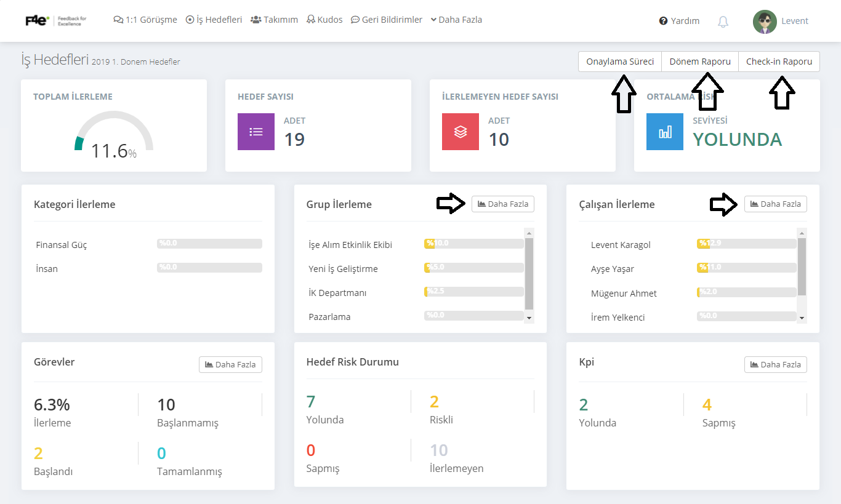Click Levent's profile avatar

[765, 22]
